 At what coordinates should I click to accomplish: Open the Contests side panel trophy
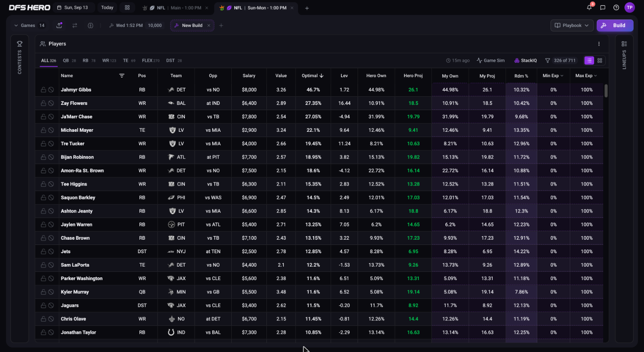coord(20,44)
